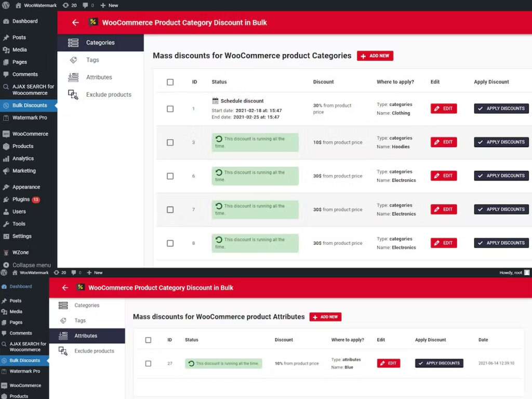The width and height of the screenshot is (532, 399).
Task: Click '10$ from product price' discount text
Action: [x=338, y=142]
